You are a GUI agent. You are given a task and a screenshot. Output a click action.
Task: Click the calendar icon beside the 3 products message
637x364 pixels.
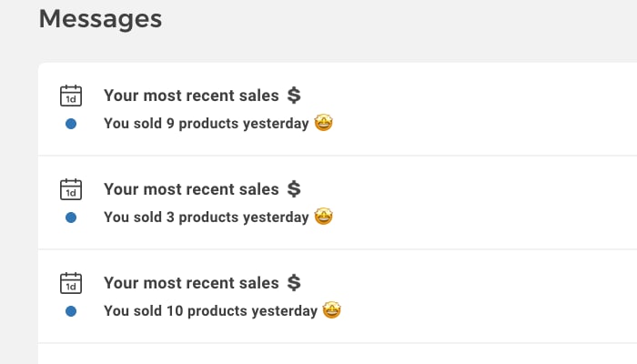(x=71, y=189)
